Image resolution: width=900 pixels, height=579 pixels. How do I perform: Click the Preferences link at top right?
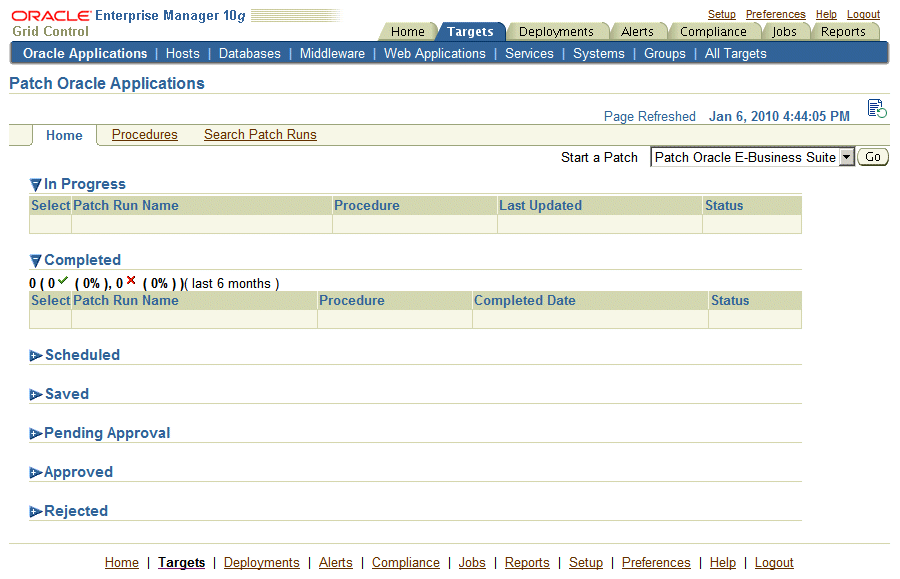tap(775, 14)
